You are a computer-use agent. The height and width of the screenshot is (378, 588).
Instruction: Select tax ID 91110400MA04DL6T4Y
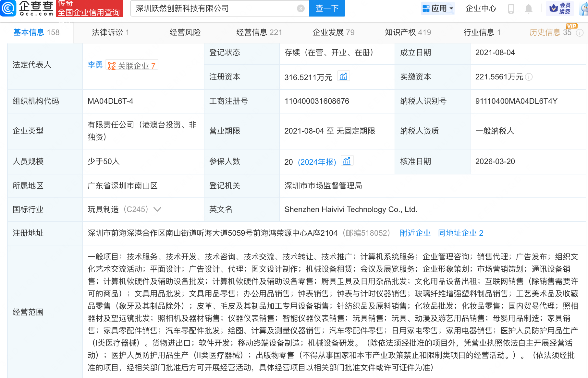pos(516,101)
